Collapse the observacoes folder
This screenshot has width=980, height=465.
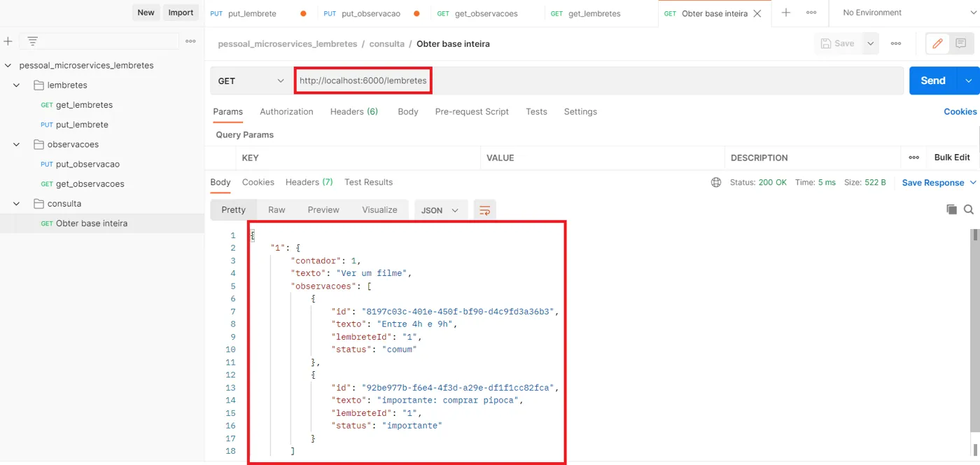17,144
